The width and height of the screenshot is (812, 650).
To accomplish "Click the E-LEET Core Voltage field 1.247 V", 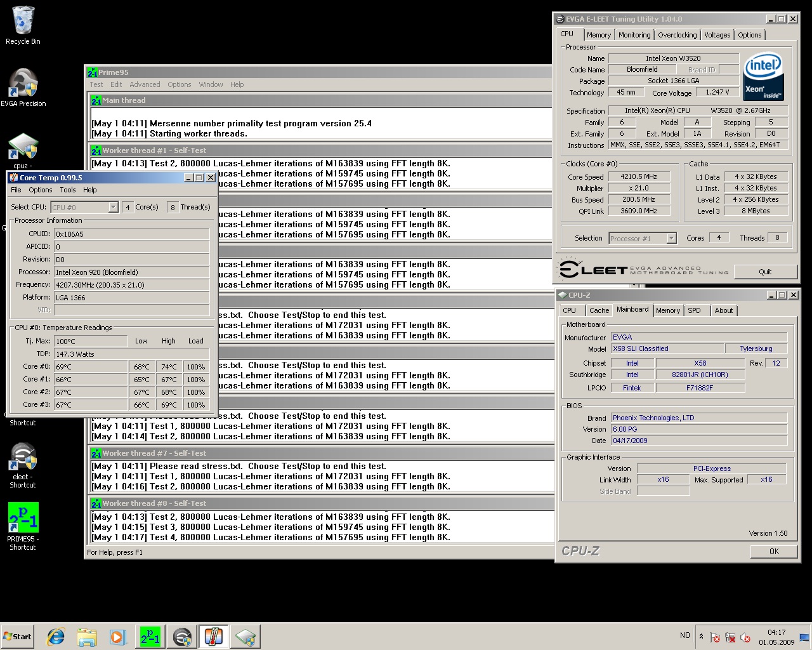I will coord(717,92).
